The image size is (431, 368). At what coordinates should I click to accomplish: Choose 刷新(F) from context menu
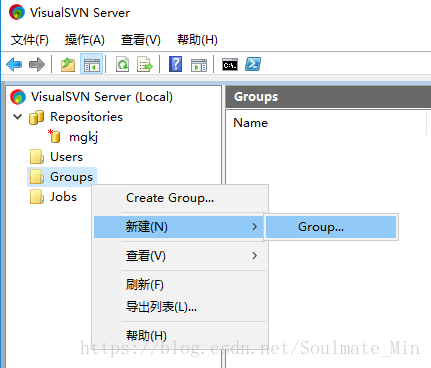180,285
